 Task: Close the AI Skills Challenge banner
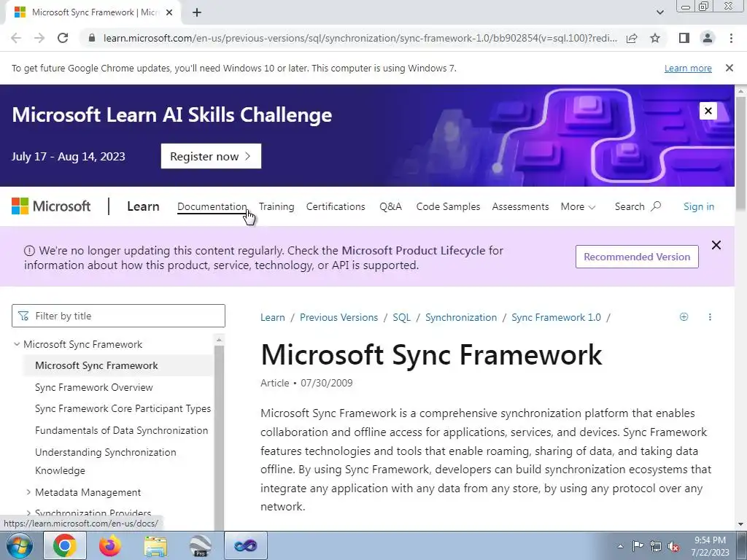pyautogui.click(x=708, y=111)
